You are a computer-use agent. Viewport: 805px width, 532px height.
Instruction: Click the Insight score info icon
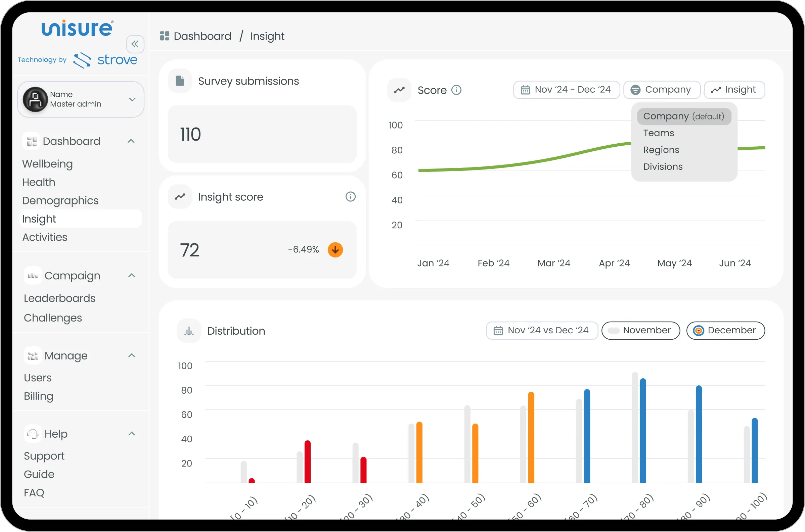click(x=350, y=196)
